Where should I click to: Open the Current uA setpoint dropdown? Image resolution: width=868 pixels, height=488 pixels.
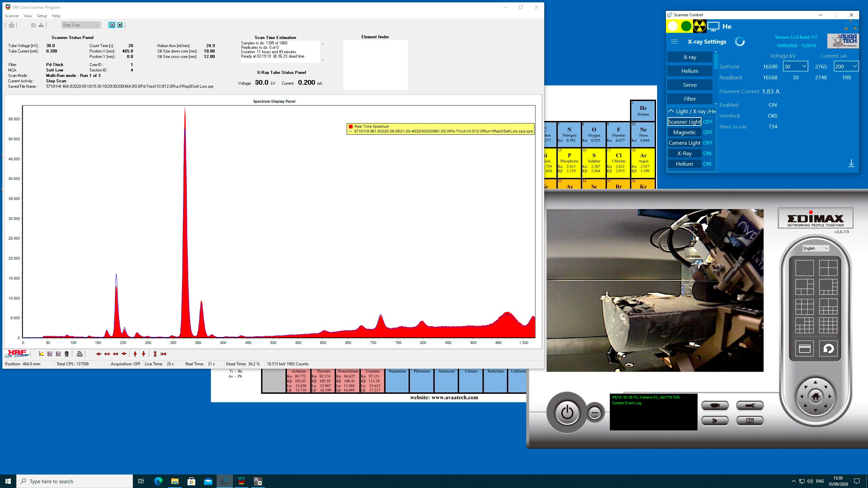854,66
